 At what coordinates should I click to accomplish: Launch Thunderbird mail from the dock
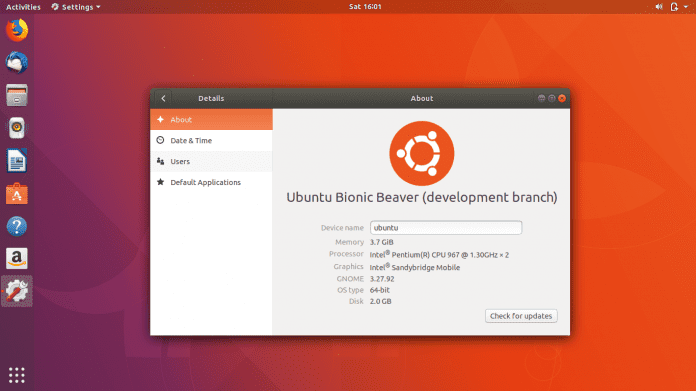point(17,63)
